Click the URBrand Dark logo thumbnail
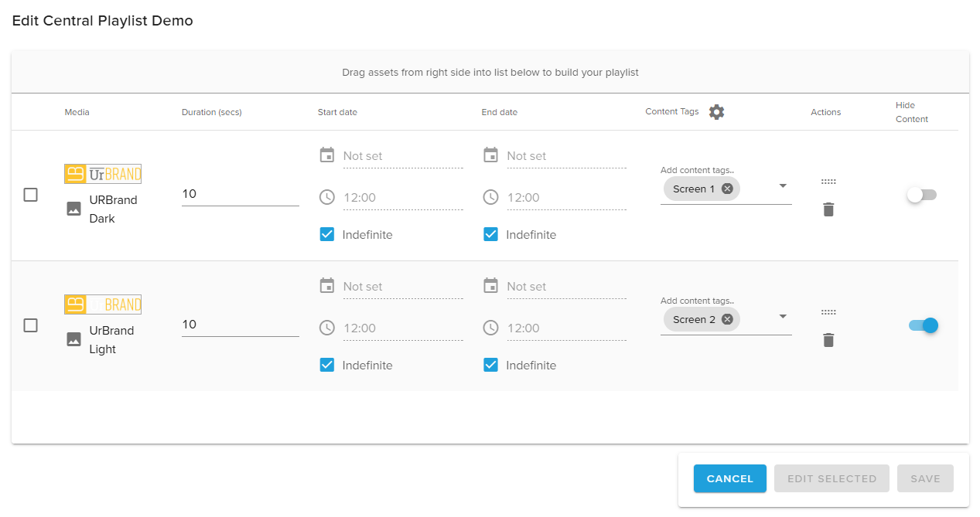This screenshot has width=980, height=517. pyautogui.click(x=103, y=174)
